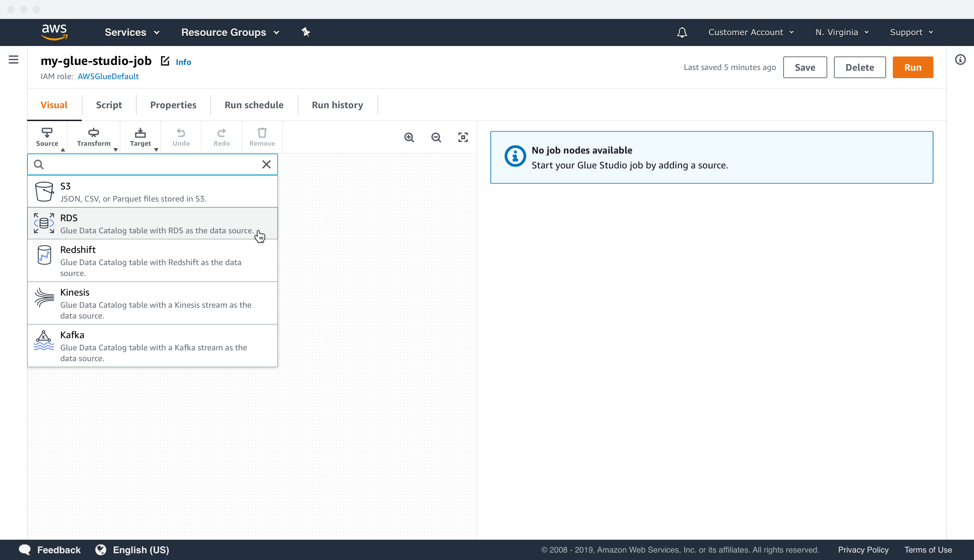974x560 pixels.
Task: Pick the Kinesis stream source
Action: coord(152,303)
